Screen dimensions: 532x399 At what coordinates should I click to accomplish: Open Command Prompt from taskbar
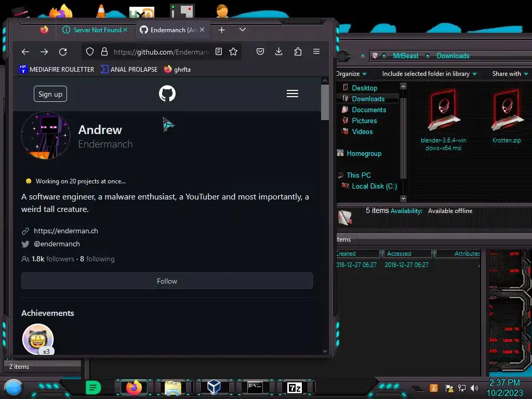[255, 388]
